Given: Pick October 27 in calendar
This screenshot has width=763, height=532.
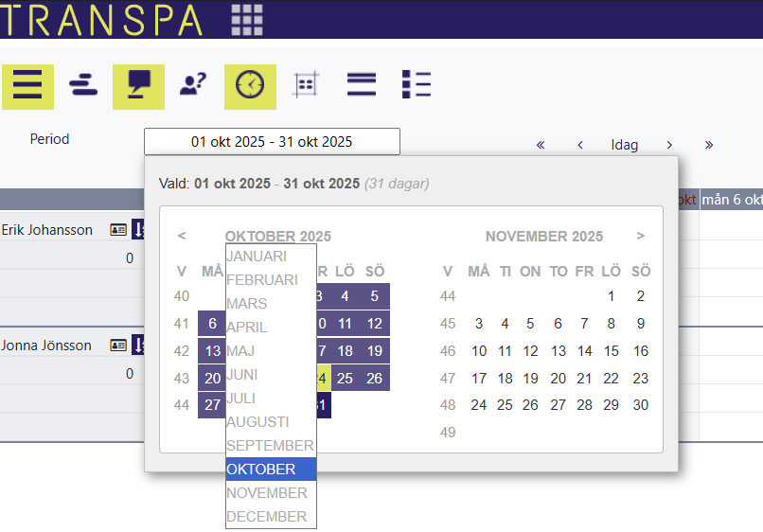Looking at the screenshot, I should (212, 405).
